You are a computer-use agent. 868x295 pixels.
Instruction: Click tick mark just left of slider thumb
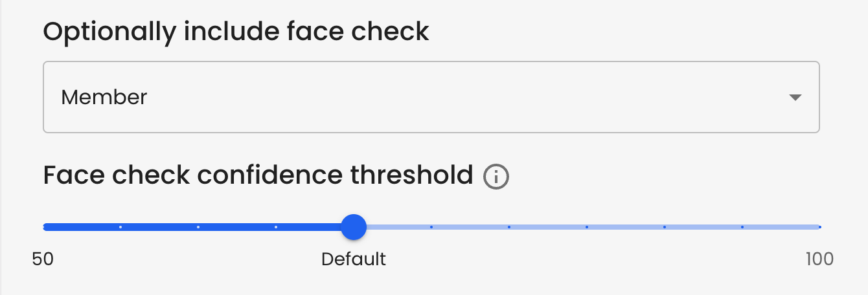[276, 227]
